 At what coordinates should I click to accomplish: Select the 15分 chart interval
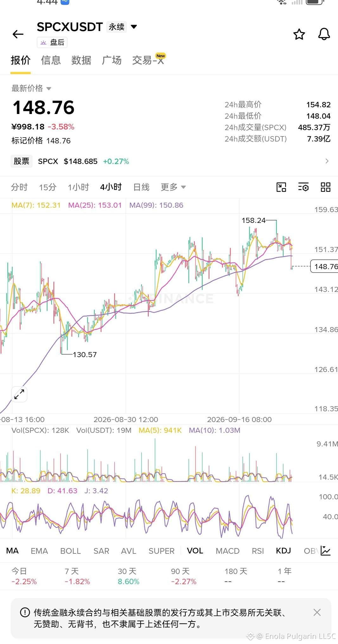tap(48, 187)
